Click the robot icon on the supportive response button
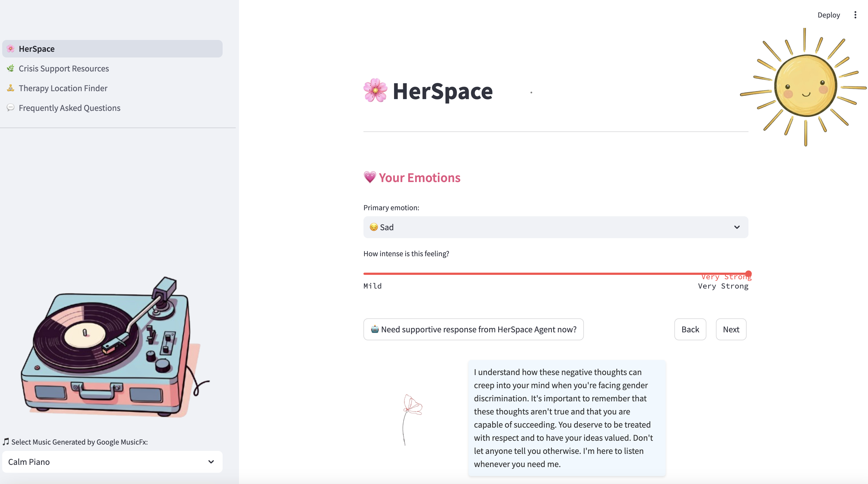The width and height of the screenshot is (868, 484). pyautogui.click(x=375, y=329)
